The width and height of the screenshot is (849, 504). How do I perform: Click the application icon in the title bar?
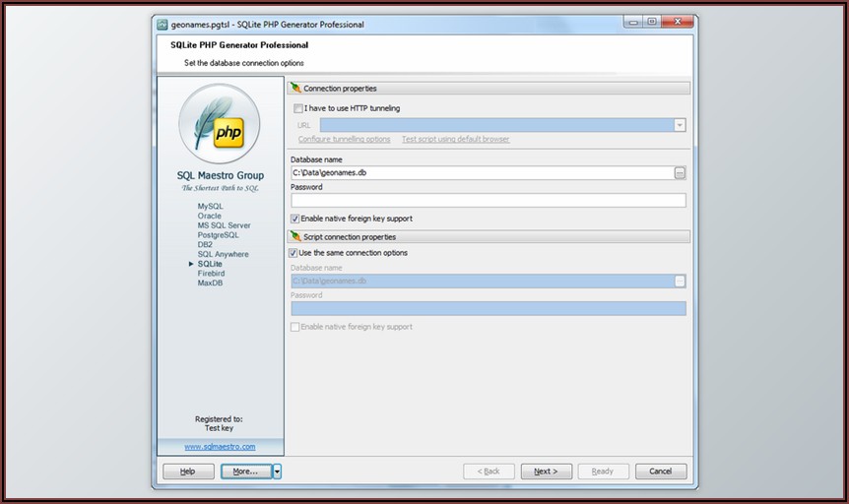[163, 25]
